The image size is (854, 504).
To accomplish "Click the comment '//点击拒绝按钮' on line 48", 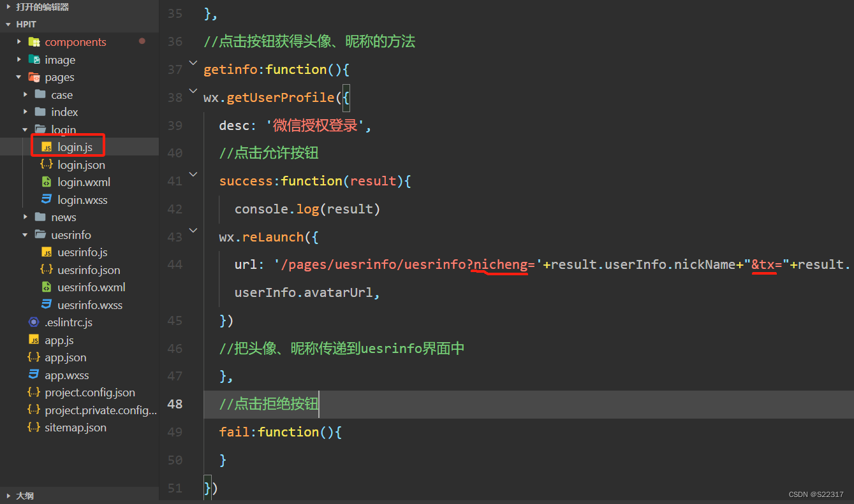I will (x=269, y=404).
